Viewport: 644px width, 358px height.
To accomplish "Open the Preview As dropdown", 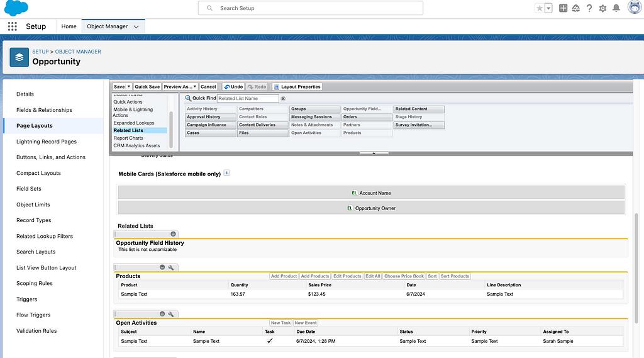I will (180, 87).
